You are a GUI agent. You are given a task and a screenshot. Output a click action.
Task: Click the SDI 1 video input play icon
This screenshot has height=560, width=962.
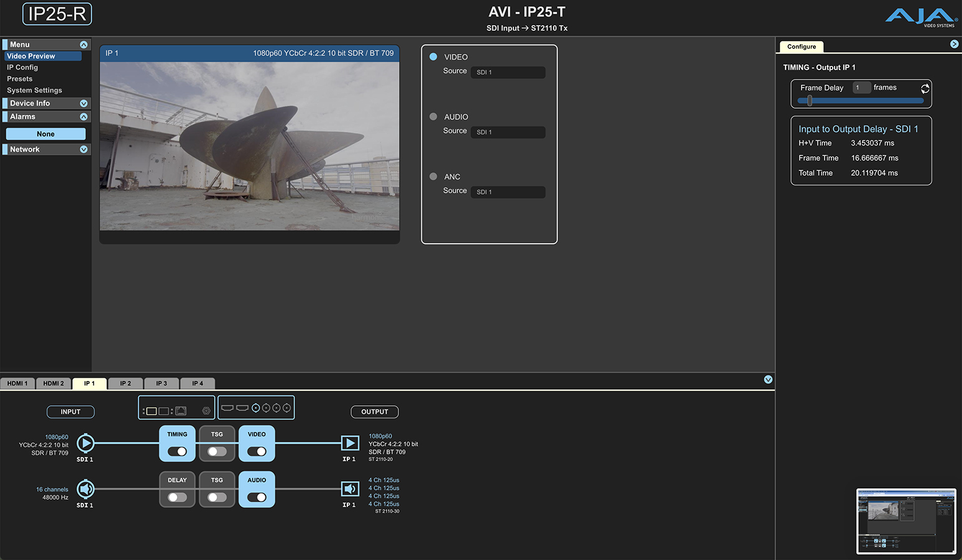coord(86,443)
